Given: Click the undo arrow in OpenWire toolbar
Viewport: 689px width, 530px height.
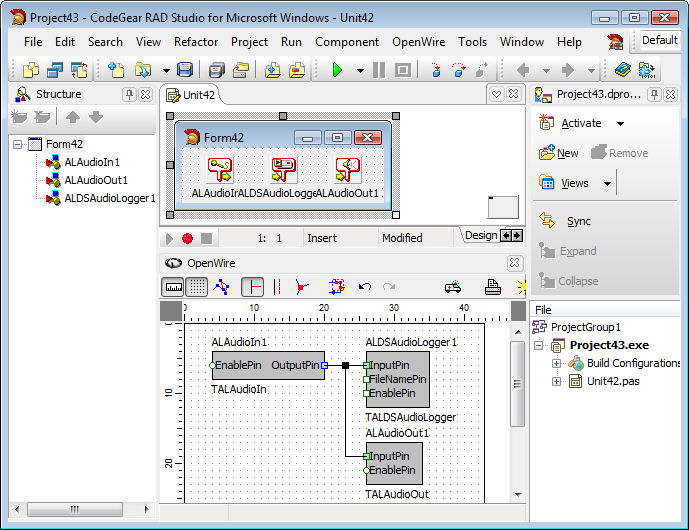Looking at the screenshot, I should [365, 287].
